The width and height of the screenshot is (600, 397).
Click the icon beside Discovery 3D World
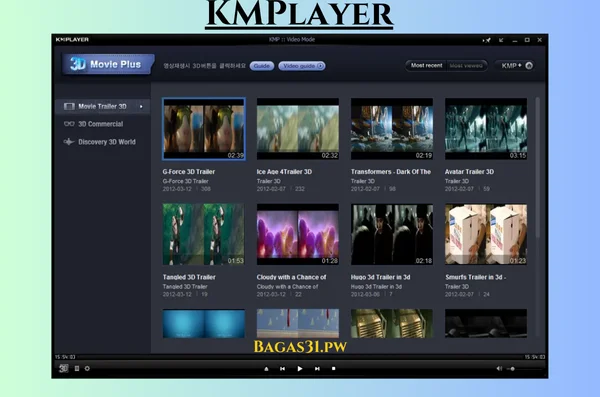(69, 142)
